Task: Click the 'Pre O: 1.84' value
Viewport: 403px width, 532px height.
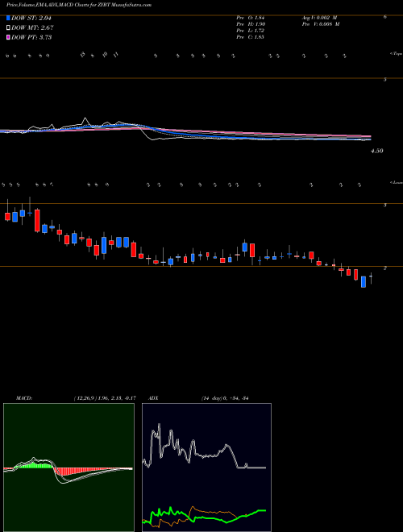Action: coord(251,18)
